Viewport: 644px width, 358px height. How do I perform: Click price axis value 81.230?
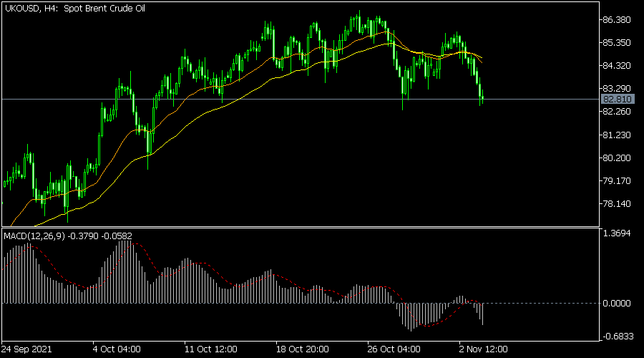pos(617,135)
